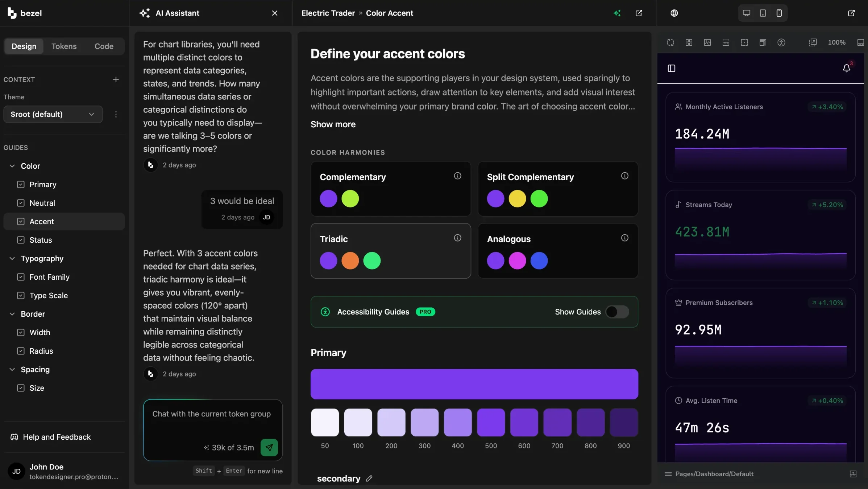Viewport: 868px width, 489px height.
Task: Open the preview in an external window
Action: pos(851,13)
